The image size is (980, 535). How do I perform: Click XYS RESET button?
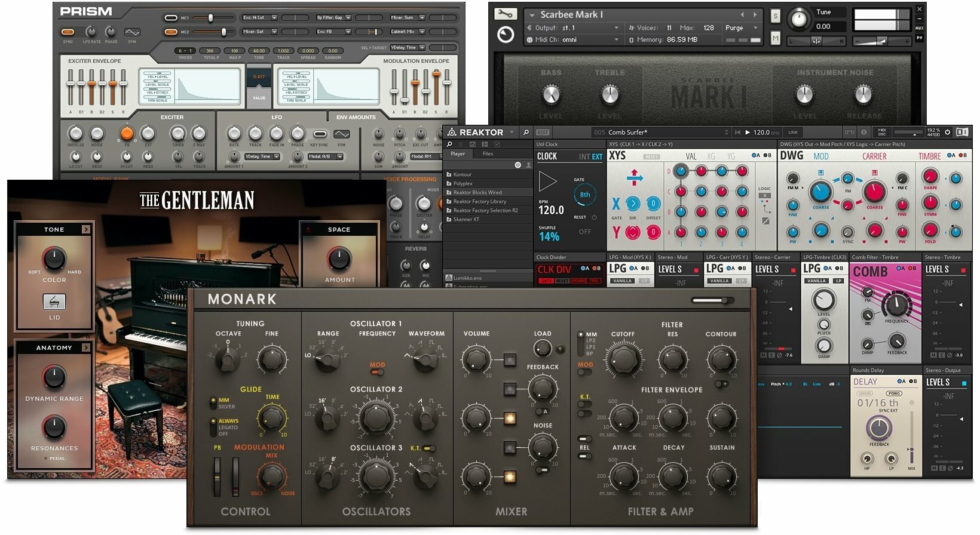(651, 157)
